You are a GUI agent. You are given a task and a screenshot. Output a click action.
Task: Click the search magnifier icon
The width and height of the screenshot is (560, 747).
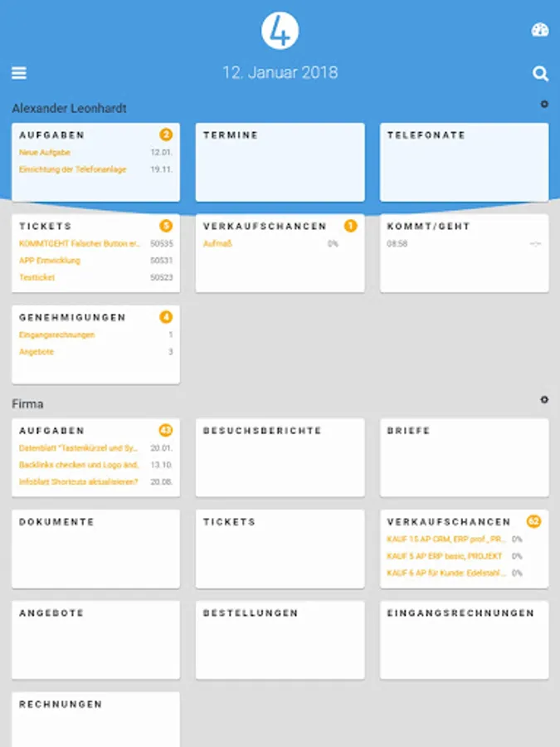click(540, 73)
